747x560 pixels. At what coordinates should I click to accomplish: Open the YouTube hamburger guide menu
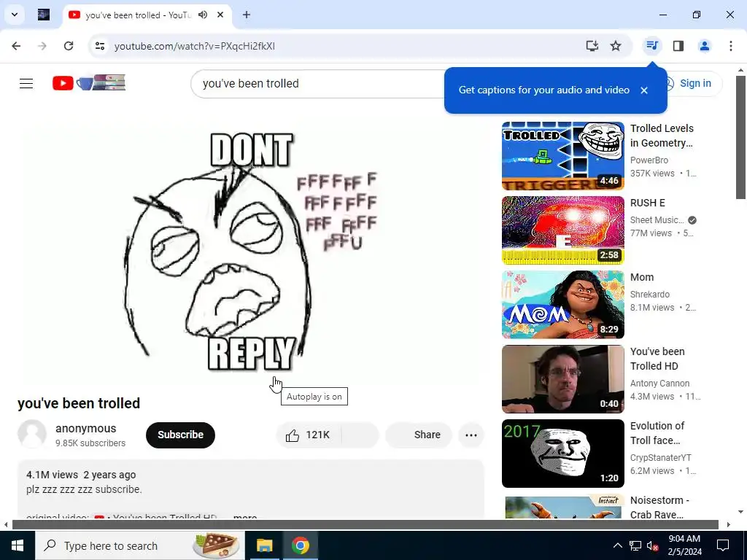26,83
